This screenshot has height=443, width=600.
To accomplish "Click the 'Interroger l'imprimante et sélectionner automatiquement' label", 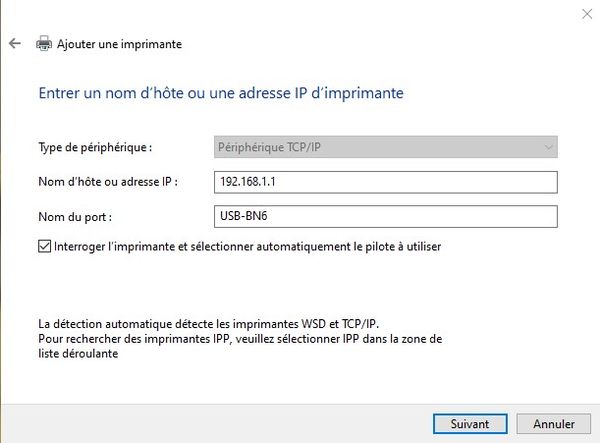I will point(247,246).
